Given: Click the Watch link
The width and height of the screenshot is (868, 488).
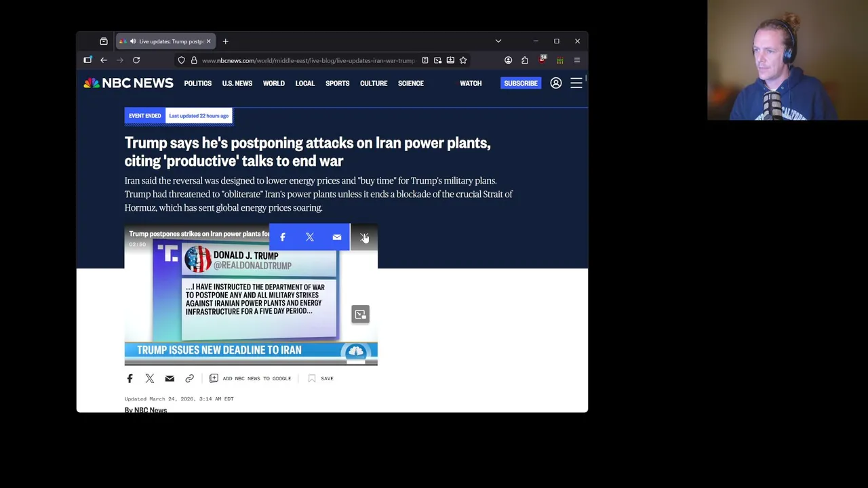Looking at the screenshot, I should 471,83.
